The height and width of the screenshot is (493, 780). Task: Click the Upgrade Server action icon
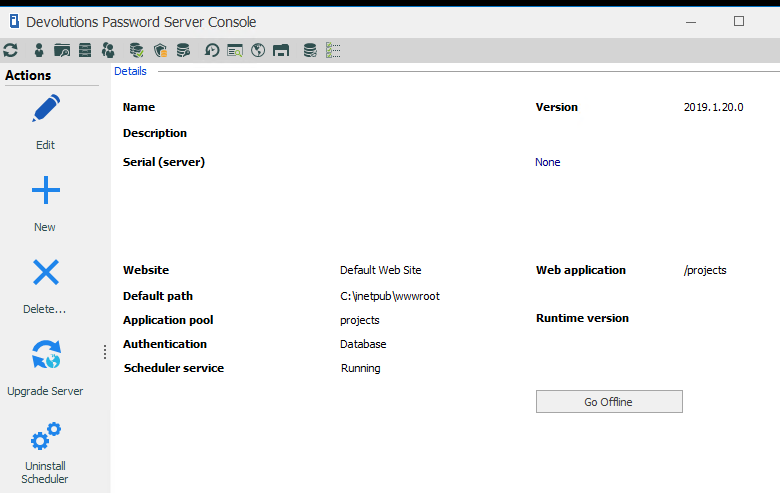[46, 354]
